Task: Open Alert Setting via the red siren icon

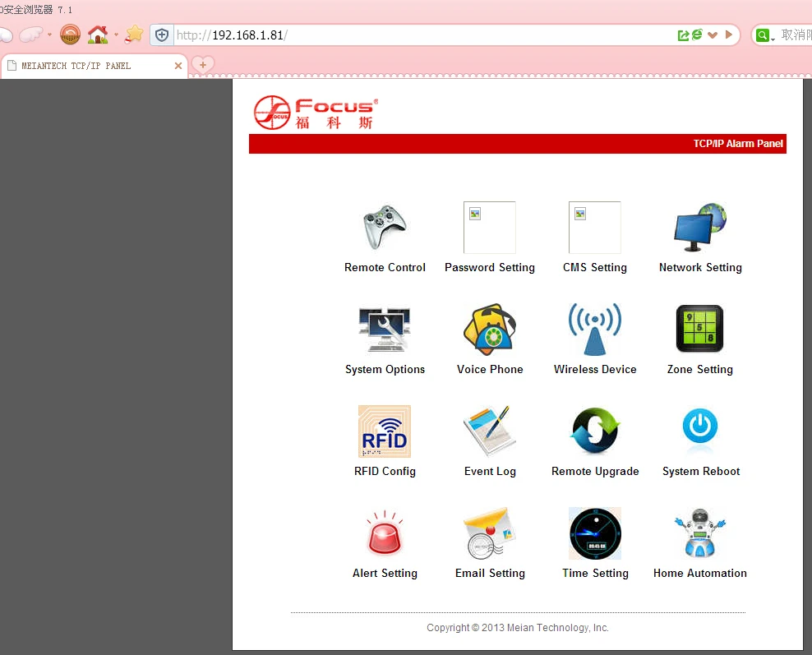Action: tap(385, 533)
